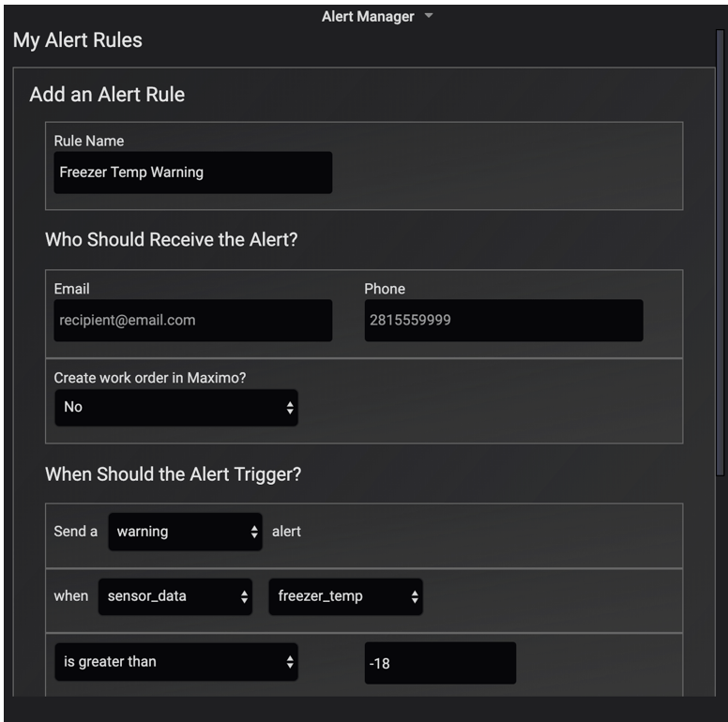Click the 'Add an Alert Rule' heading
Viewport: 728px width, 722px height.
(x=107, y=95)
